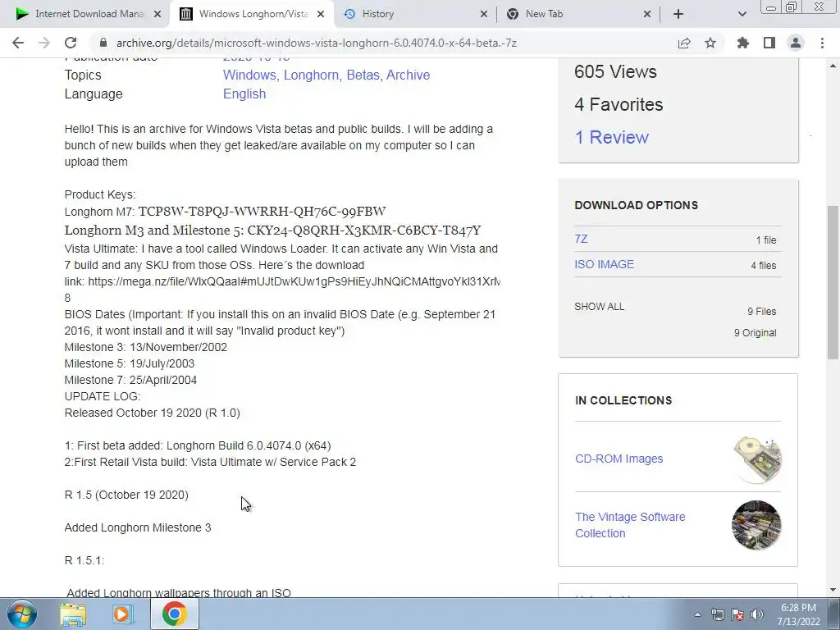Screen dimensions: 840x630
Task: Click the taskbar clock 6:28 PM
Action: [x=798, y=614]
